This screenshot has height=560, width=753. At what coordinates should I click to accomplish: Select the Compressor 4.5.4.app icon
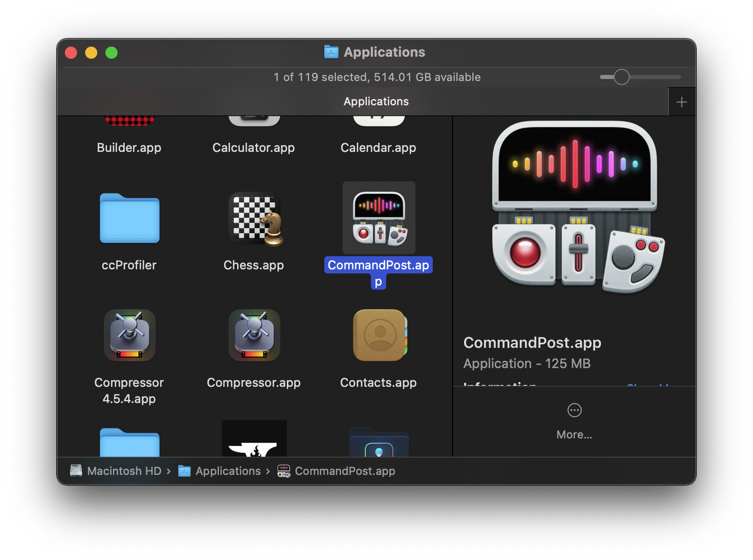130,335
